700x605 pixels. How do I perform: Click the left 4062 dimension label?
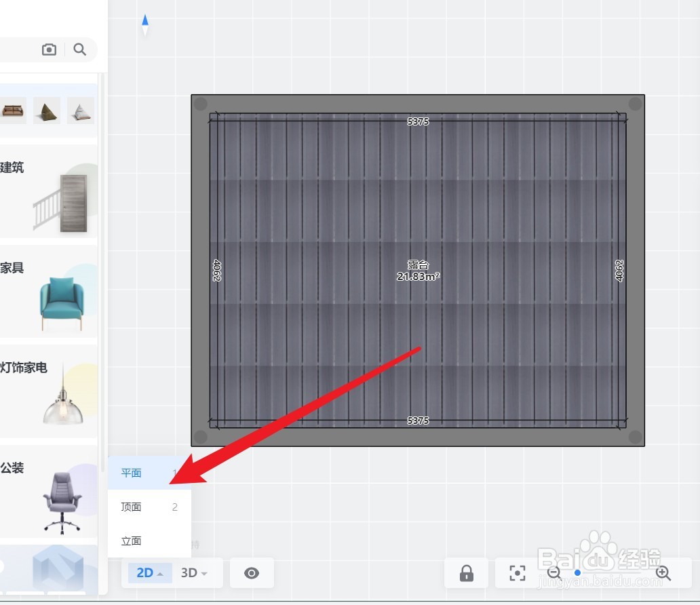(216, 271)
